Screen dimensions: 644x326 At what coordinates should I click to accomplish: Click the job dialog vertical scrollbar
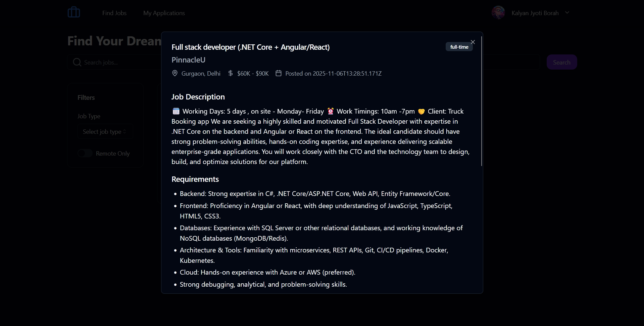point(482,101)
